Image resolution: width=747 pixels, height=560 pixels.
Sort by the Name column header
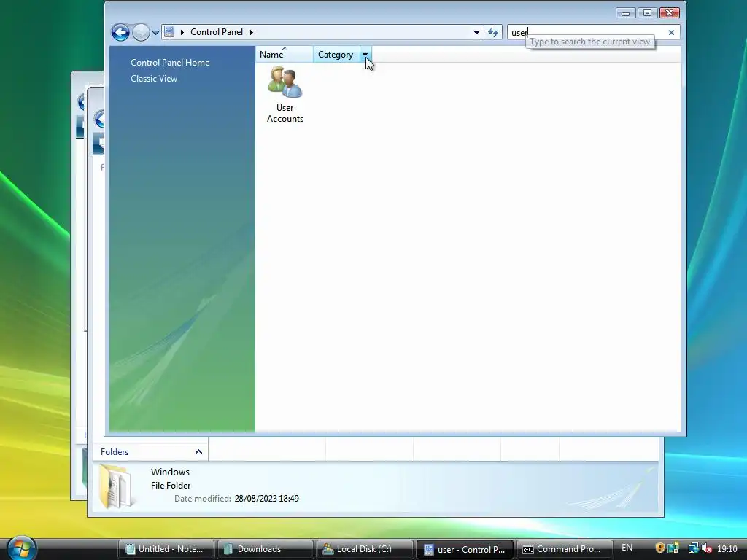pos(285,54)
